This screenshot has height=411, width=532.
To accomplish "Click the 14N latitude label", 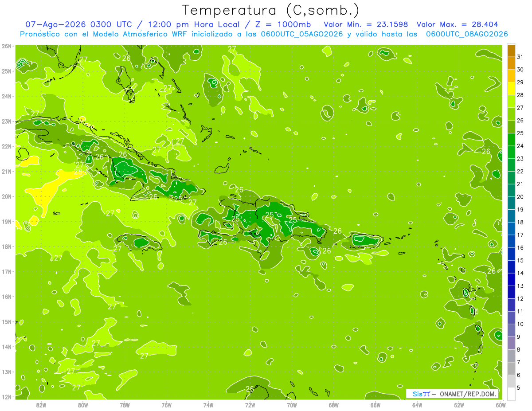I will tap(6, 347).
